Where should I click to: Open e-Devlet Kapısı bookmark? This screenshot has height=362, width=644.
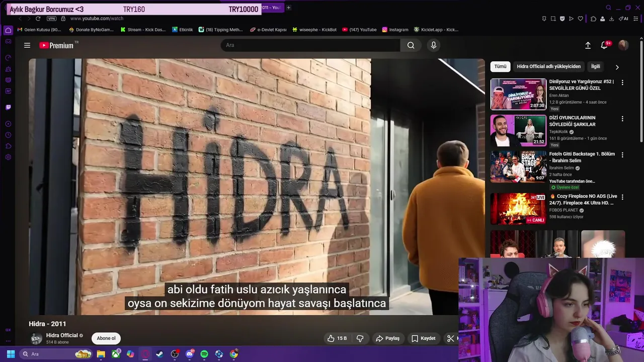click(268, 30)
